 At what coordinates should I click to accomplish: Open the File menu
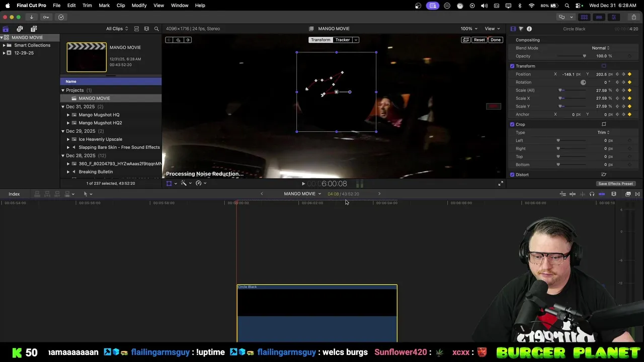coord(57,6)
